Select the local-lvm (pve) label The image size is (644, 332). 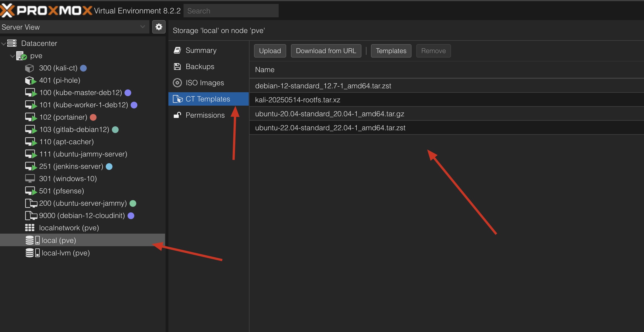66,253
